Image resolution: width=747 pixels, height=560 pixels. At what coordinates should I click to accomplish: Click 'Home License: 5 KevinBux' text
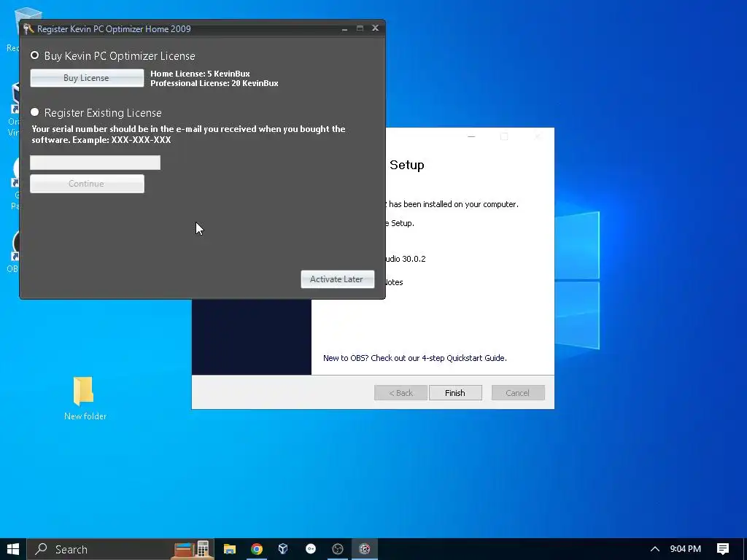200,74
